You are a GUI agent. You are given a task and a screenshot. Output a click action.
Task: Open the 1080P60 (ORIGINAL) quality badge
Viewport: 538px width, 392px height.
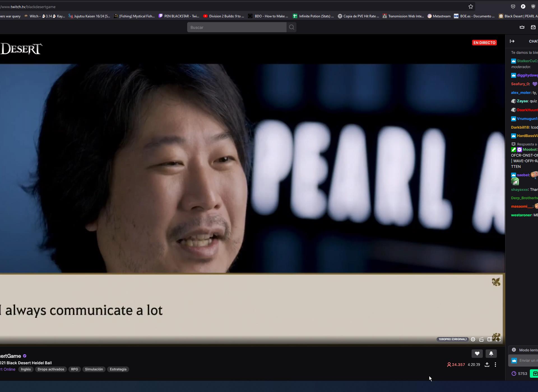[x=453, y=339]
